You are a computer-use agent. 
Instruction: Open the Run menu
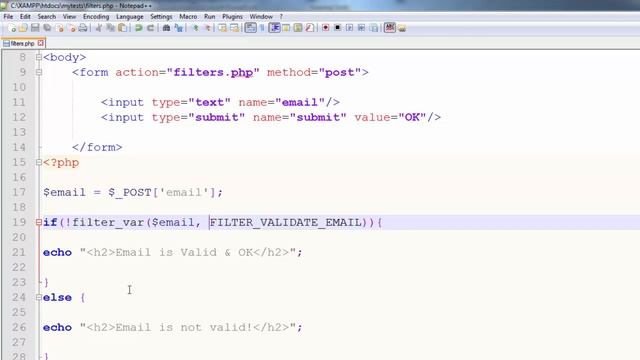[x=209, y=17]
